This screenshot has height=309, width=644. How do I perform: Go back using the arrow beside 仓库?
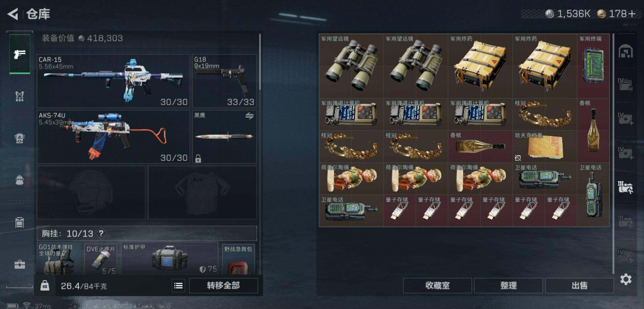(x=13, y=14)
